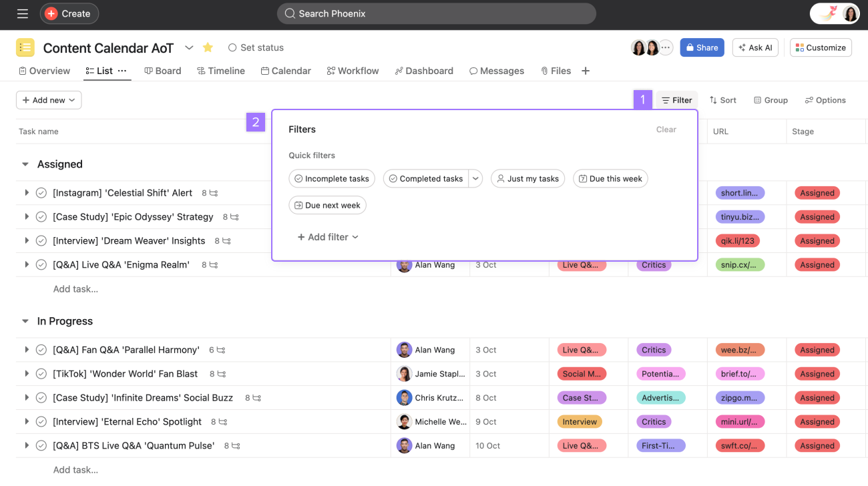Click Clear in the Filters panel
868x486 pixels.
click(666, 130)
